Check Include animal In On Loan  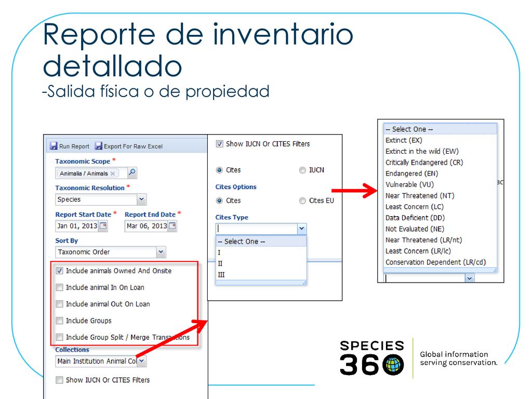pyautogui.click(x=59, y=287)
